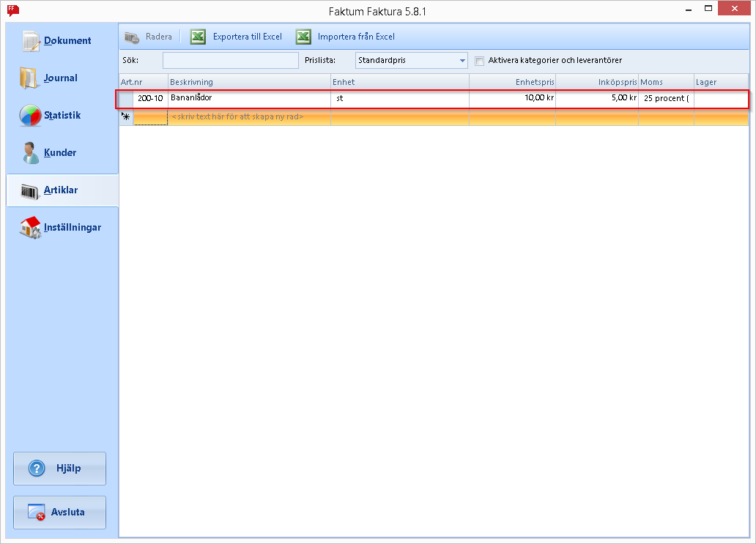The image size is (756, 544).
Task: Click Importera från Excel
Action: [345, 37]
